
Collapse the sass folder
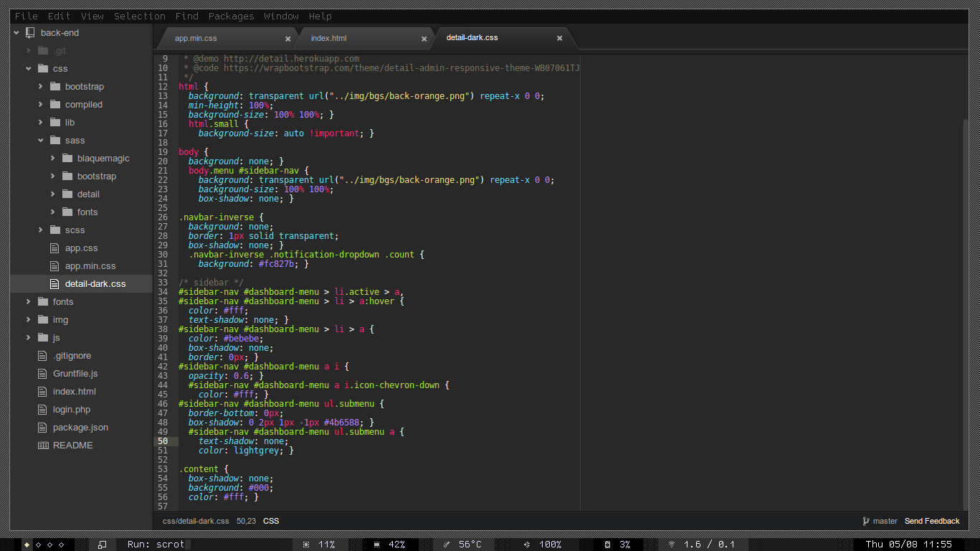point(41,140)
